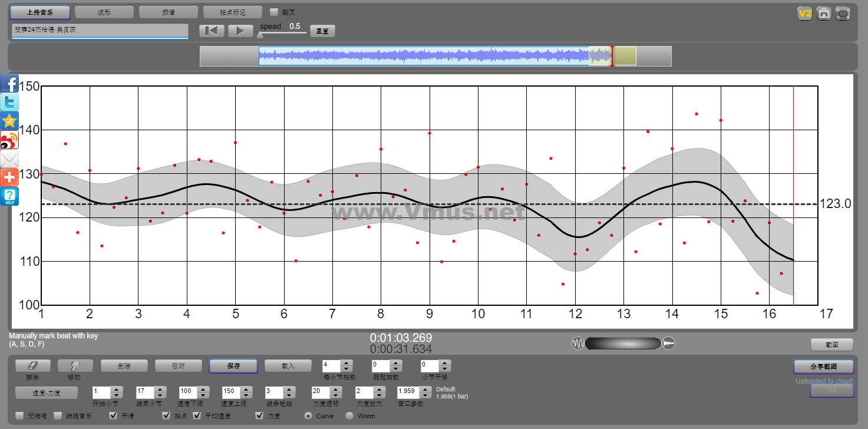Click the yellow V2 icon

pos(804,14)
